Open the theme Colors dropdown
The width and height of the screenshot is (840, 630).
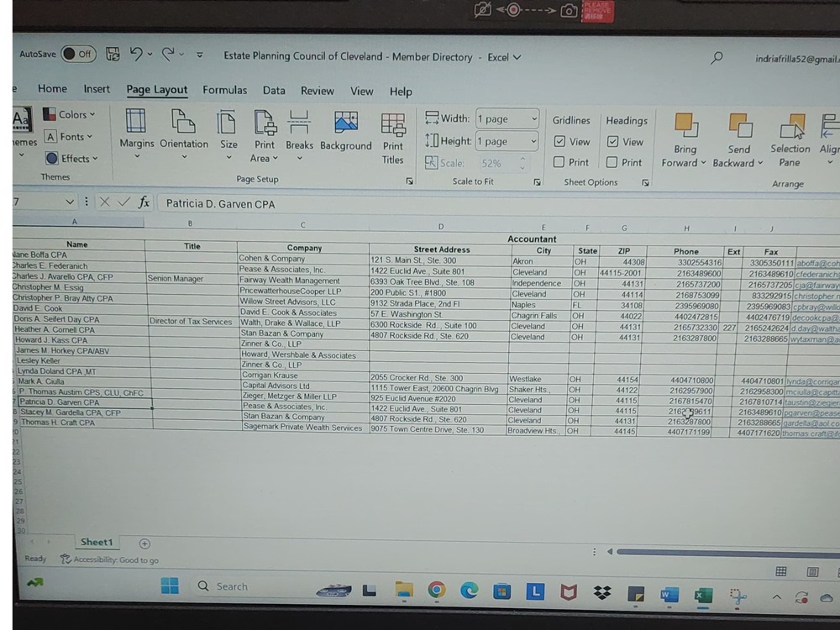coord(69,114)
